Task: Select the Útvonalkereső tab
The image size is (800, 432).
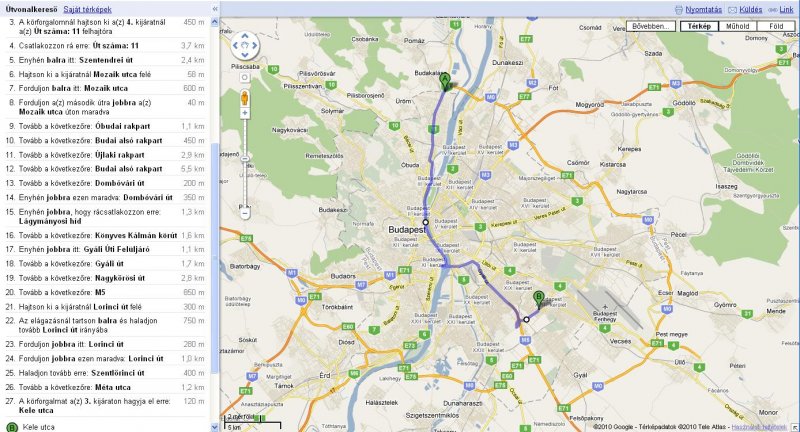Action: coord(32,9)
